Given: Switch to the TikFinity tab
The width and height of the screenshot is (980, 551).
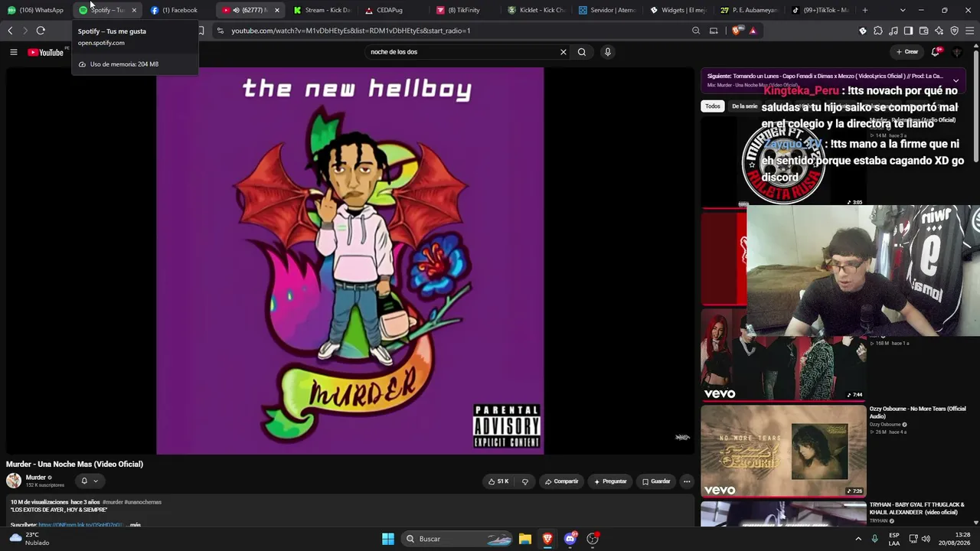Looking at the screenshot, I should [x=463, y=10].
